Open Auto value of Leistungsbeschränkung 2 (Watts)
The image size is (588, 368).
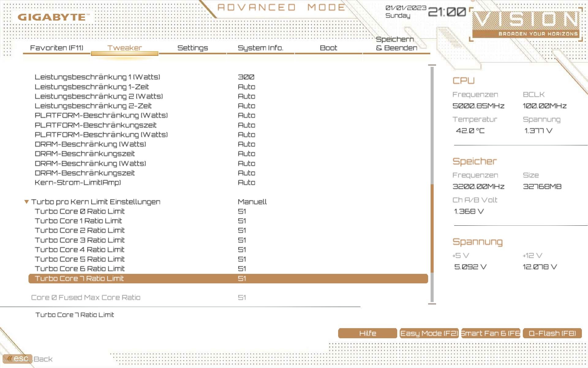pyautogui.click(x=247, y=96)
